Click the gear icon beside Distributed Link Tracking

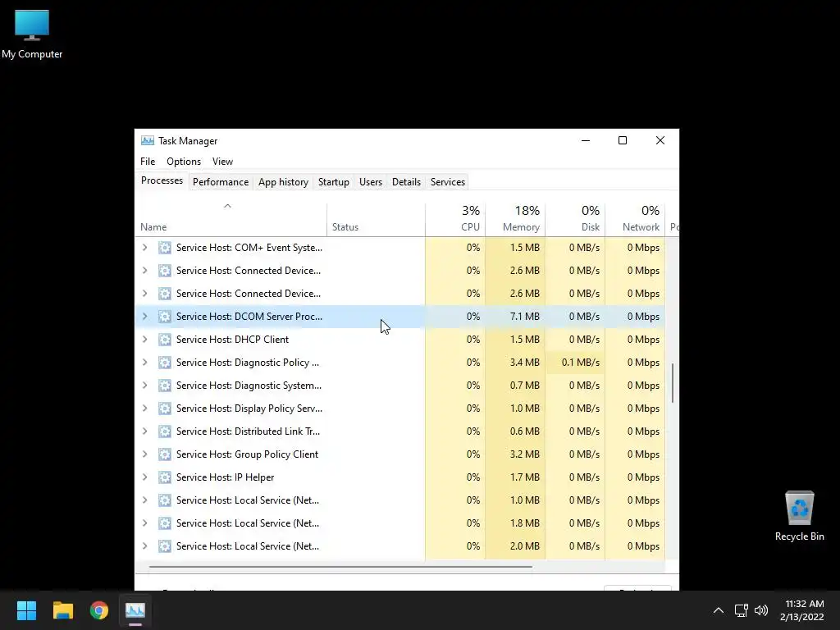pos(164,431)
